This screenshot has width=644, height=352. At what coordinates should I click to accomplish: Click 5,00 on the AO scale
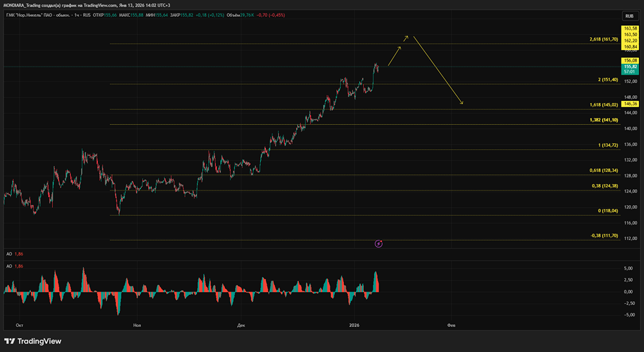tap(629, 268)
